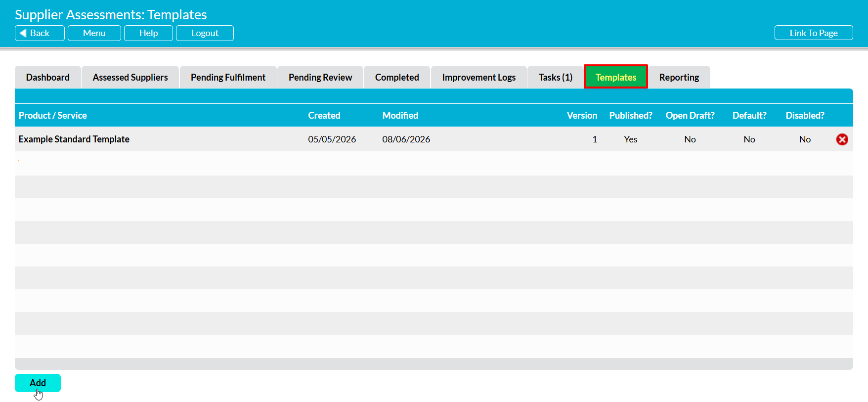Open the Completed tab
Image resolution: width=868 pixels, height=402 pixels.
[397, 77]
